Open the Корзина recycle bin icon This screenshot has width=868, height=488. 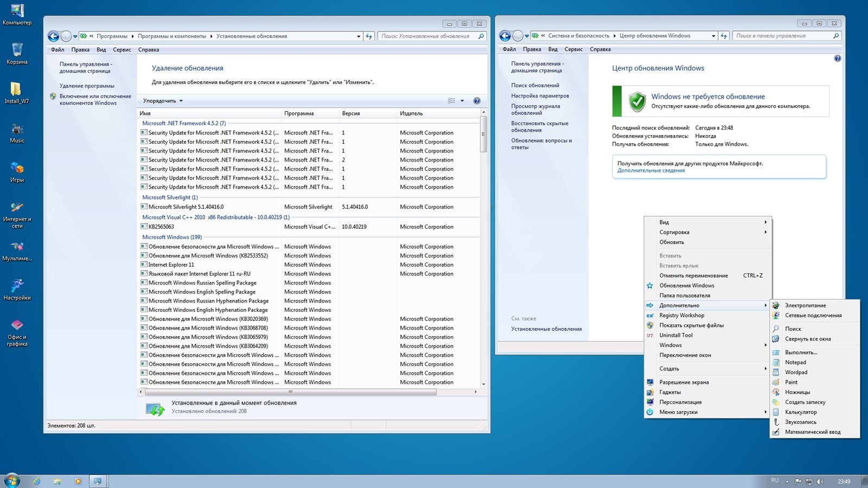pyautogui.click(x=17, y=53)
